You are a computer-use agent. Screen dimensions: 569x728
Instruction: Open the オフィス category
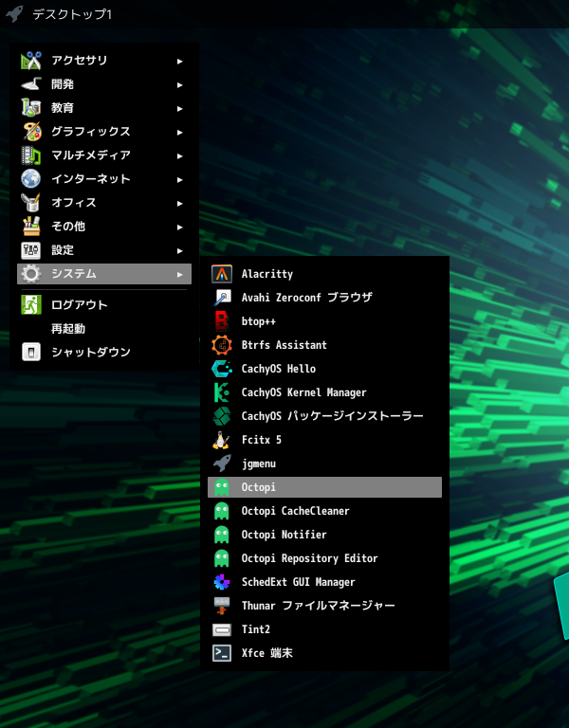tap(104, 203)
